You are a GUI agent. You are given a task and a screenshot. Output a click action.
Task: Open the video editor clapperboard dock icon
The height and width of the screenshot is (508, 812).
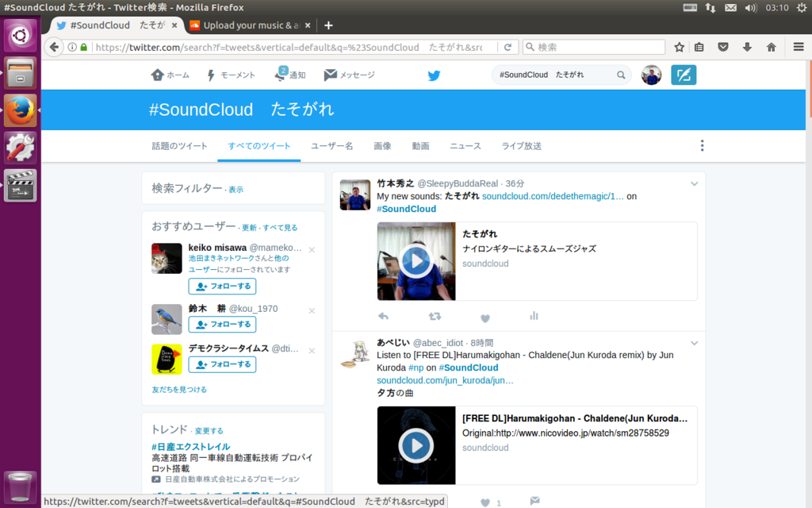coord(20,185)
